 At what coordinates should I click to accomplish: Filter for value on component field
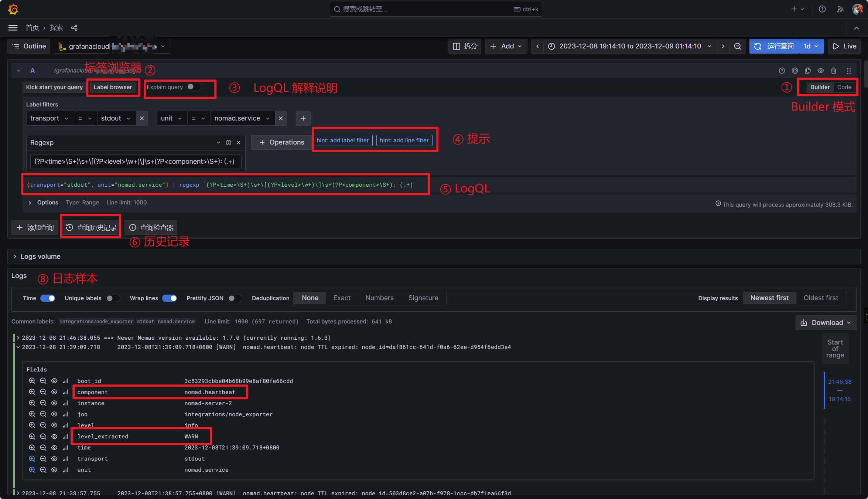point(32,392)
